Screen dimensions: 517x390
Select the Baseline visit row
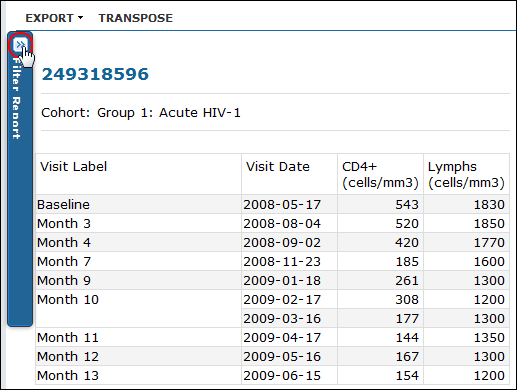point(273,204)
